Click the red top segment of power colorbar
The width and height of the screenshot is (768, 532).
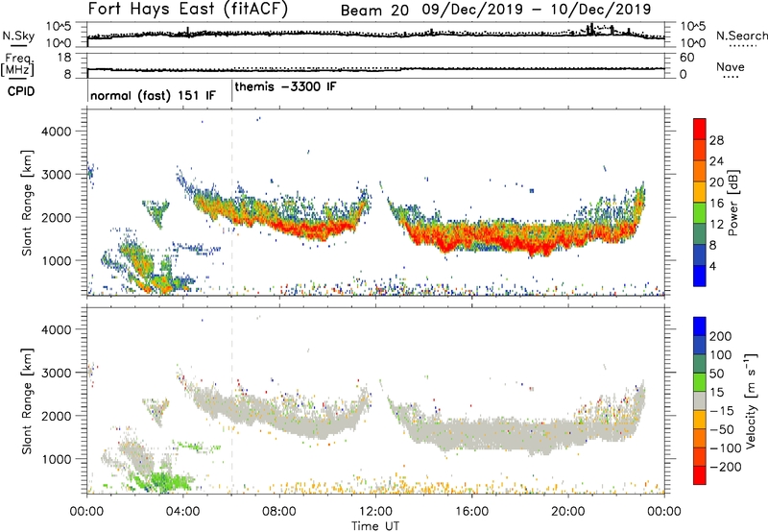(x=700, y=130)
